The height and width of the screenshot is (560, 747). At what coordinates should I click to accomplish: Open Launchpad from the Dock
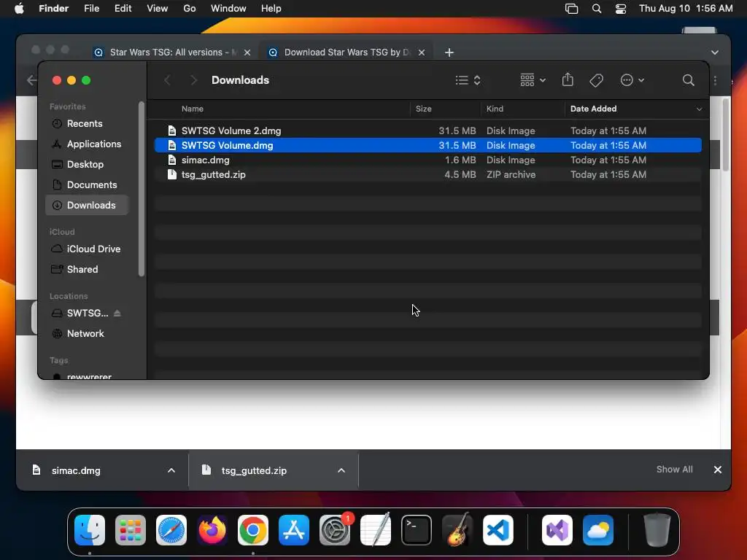coord(131,529)
